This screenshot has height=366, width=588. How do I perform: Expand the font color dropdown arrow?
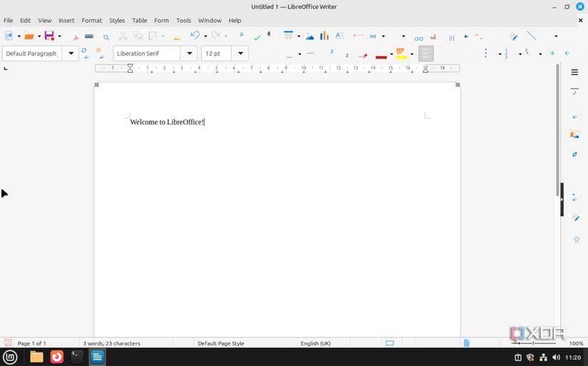(391, 54)
